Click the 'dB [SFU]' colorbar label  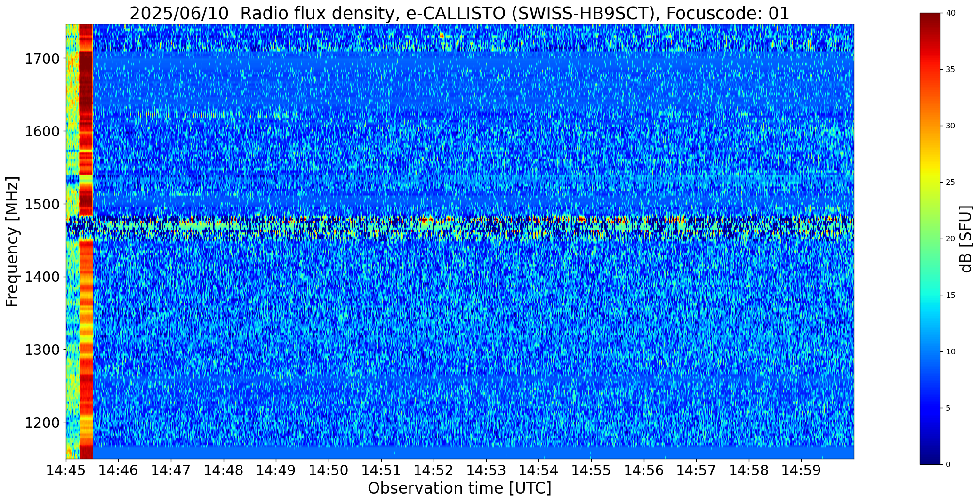966,239
